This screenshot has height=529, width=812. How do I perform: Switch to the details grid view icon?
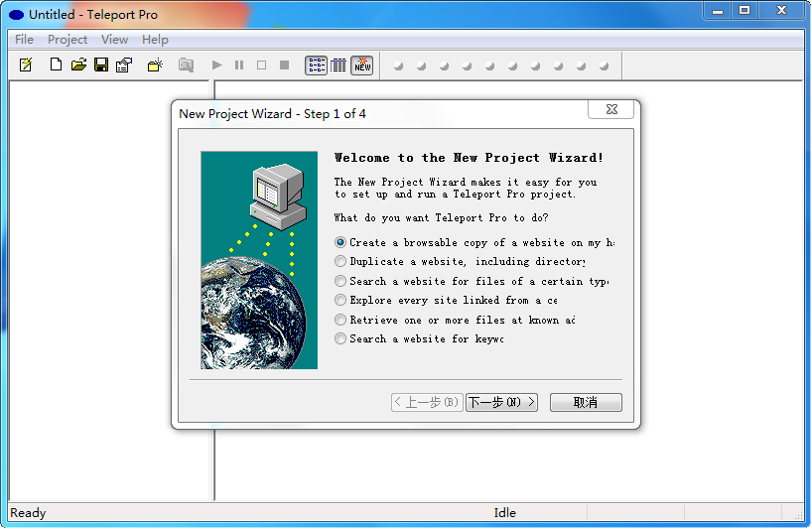point(338,66)
